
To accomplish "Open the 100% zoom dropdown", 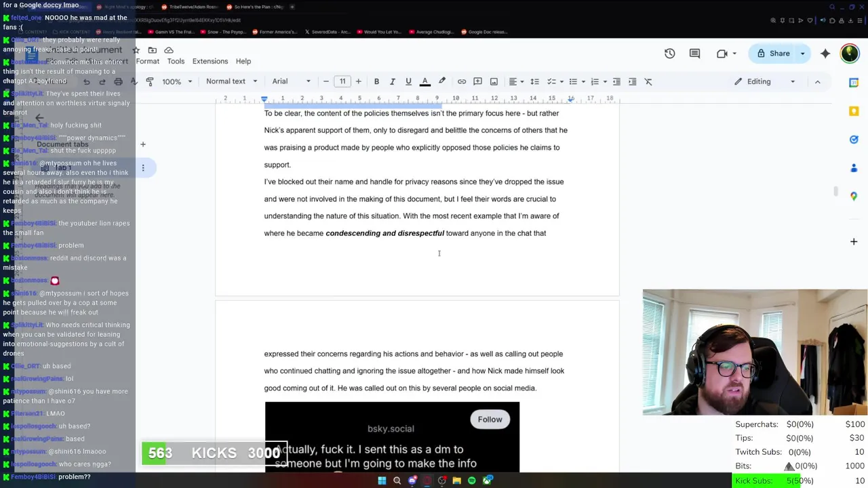I will pyautogui.click(x=177, y=81).
